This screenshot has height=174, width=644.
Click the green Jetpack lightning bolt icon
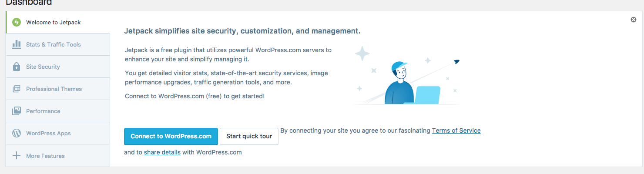pyautogui.click(x=17, y=22)
